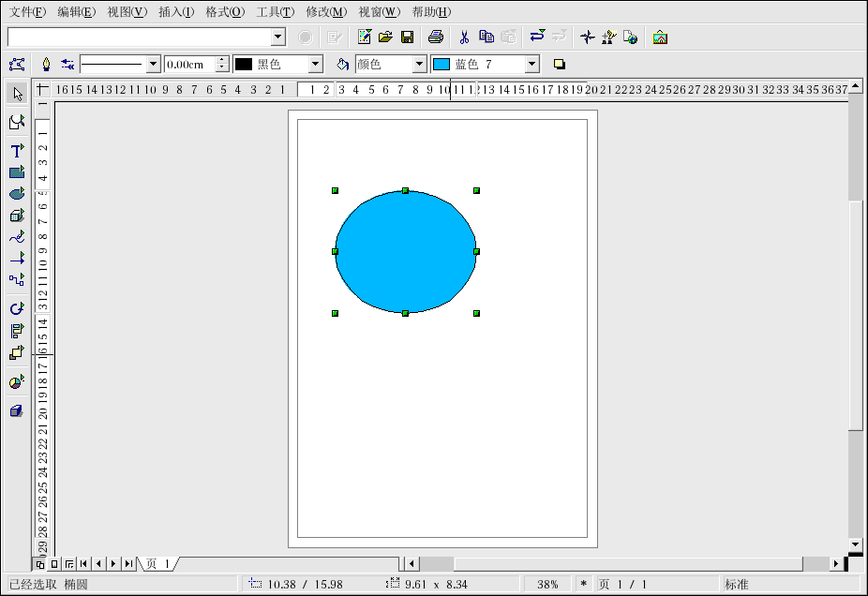Choose the Ellipse drawing tool
The height and width of the screenshot is (596, 868).
click(x=16, y=194)
